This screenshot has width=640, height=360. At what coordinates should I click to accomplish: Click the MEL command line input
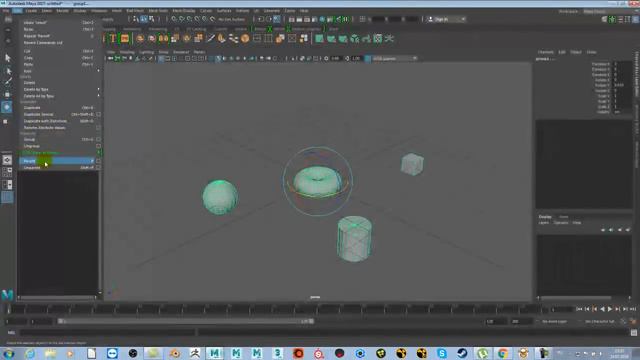(108, 333)
